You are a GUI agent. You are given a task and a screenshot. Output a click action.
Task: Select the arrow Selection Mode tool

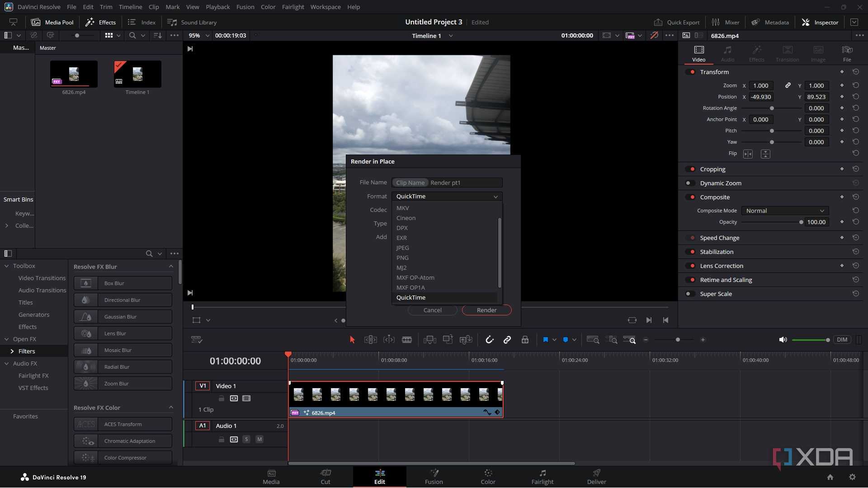click(x=352, y=340)
